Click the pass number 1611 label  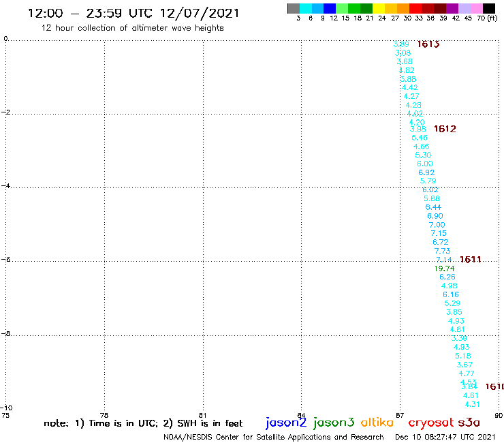(x=471, y=259)
